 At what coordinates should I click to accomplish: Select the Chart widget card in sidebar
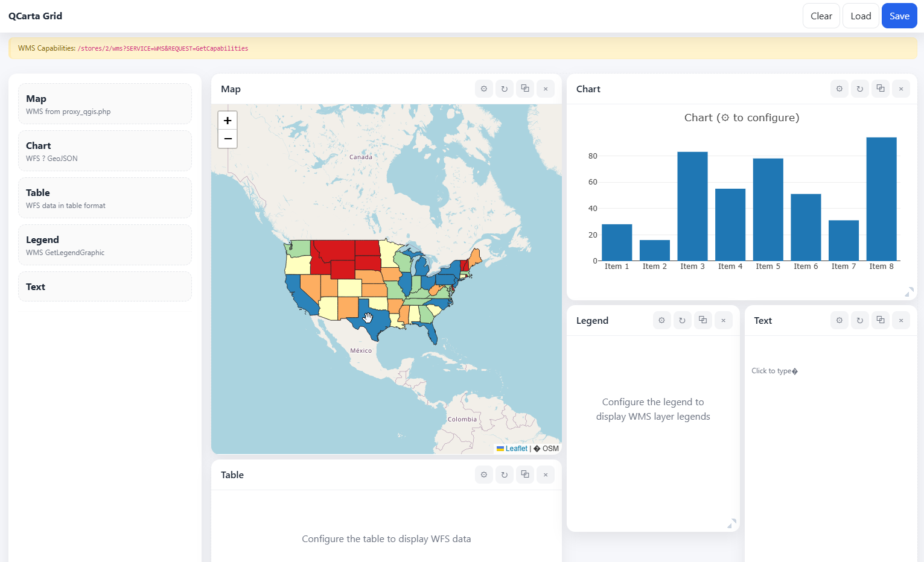[x=105, y=151]
